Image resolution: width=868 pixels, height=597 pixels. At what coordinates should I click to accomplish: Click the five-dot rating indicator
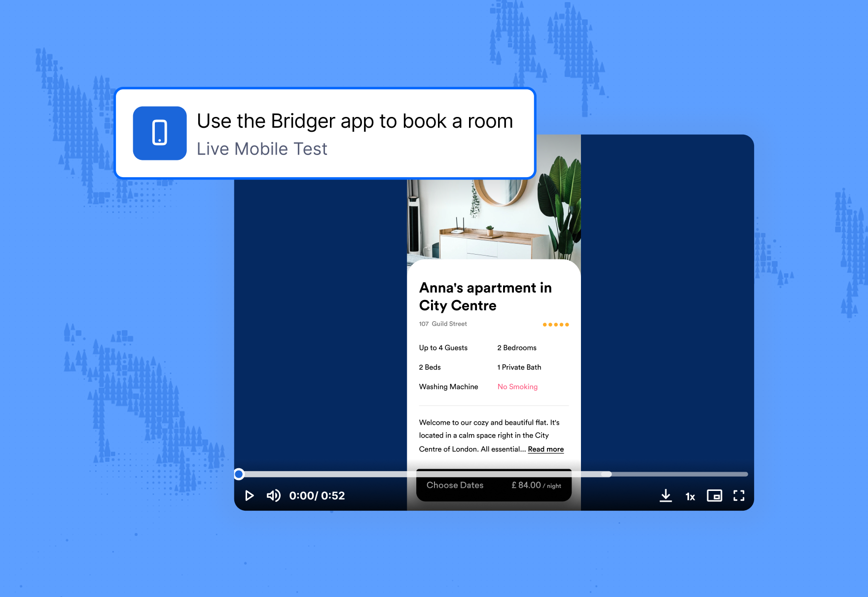click(556, 325)
